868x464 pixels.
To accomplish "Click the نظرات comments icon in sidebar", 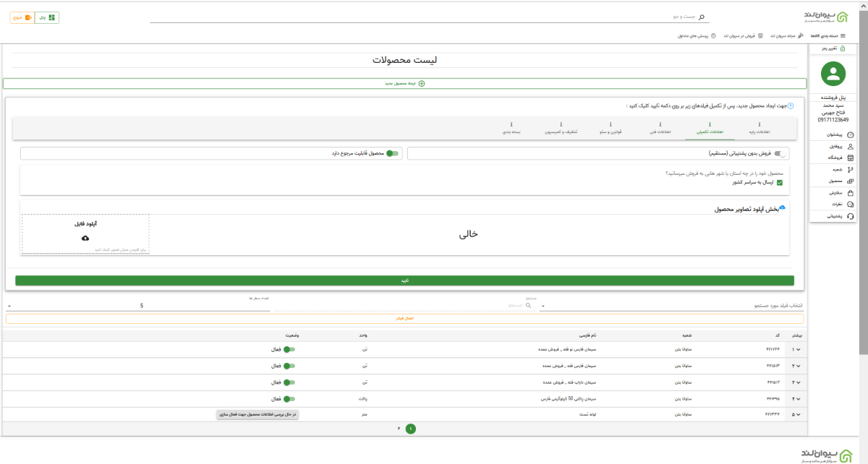I will 852,204.
